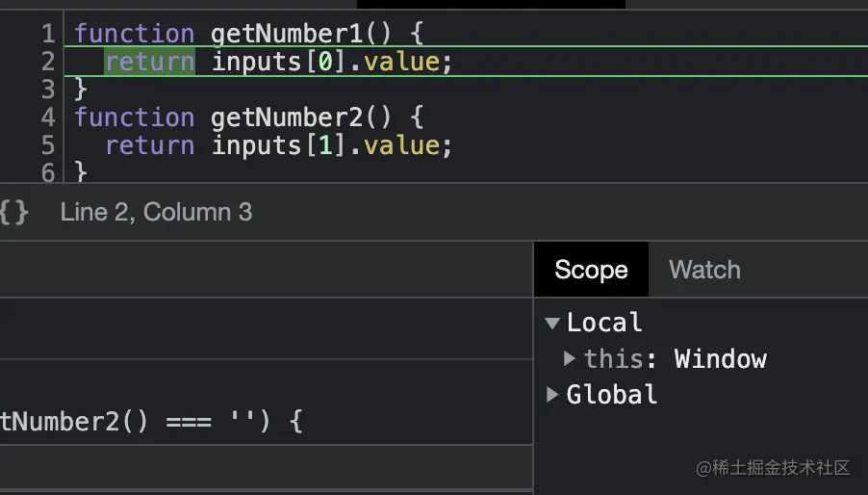Set breakpoint on line number 1
The width and height of the screenshot is (868, 495).
pos(48,34)
